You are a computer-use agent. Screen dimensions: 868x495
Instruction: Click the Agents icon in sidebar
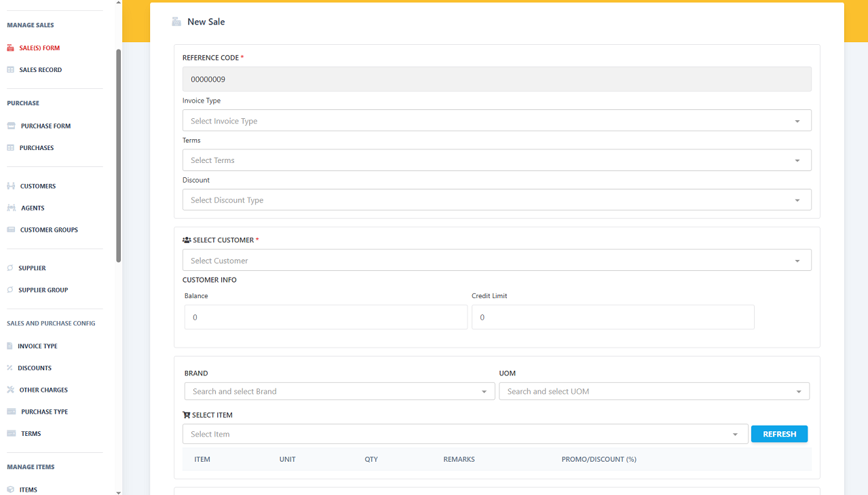[x=11, y=208]
